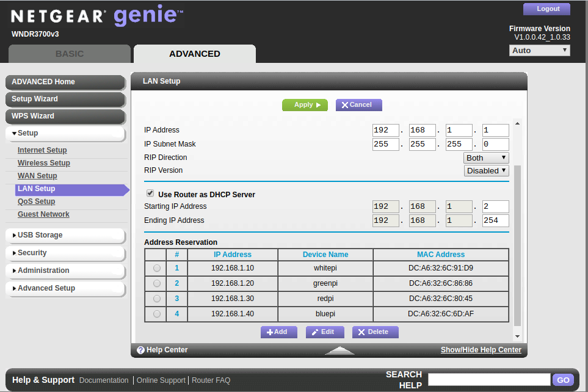Select the bluepi reservation radio button

[157, 314]
